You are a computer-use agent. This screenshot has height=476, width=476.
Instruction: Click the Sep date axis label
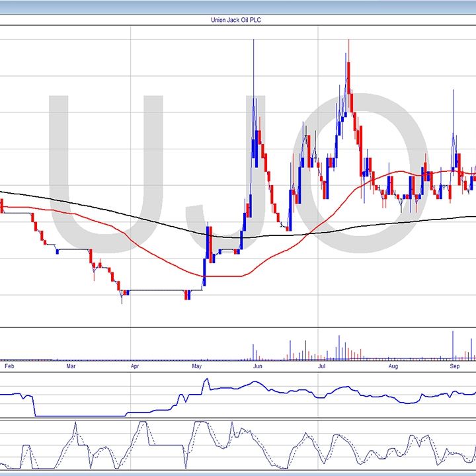pos(455,365)
